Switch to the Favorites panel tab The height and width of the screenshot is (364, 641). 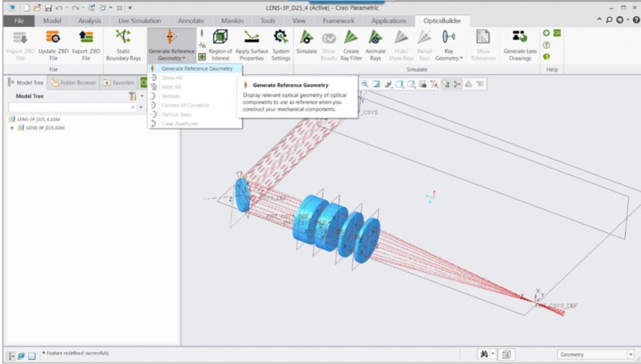click(x=119, y=83)
